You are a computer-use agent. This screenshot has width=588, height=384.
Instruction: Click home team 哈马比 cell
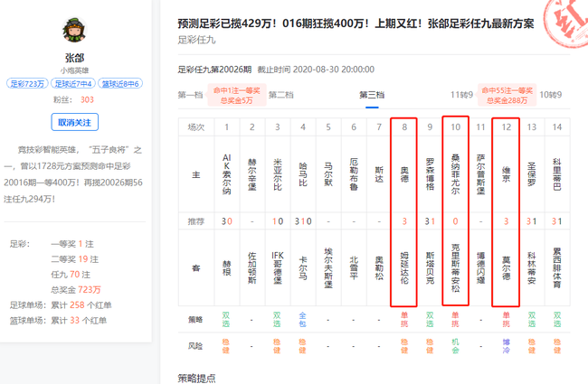point(303,174)
